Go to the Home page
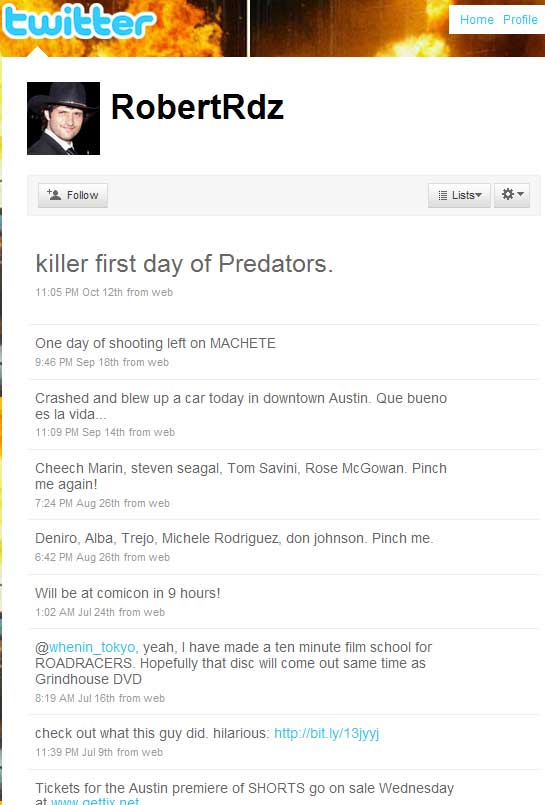 477,20
